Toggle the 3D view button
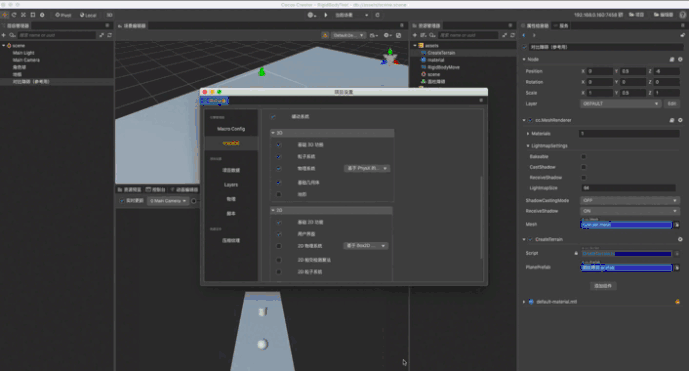Image resolution: width=689 pixels, height=371 pixels. [x=109, y=15]
